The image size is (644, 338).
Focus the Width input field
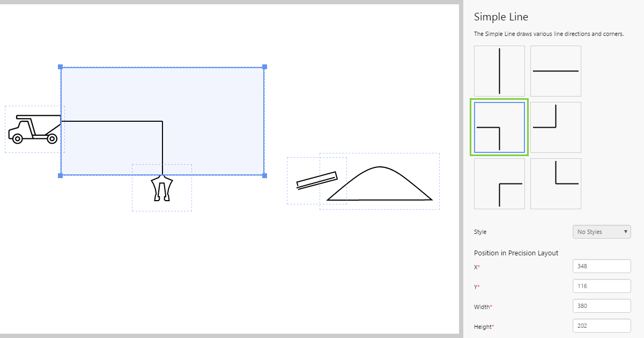coord(602,306)
